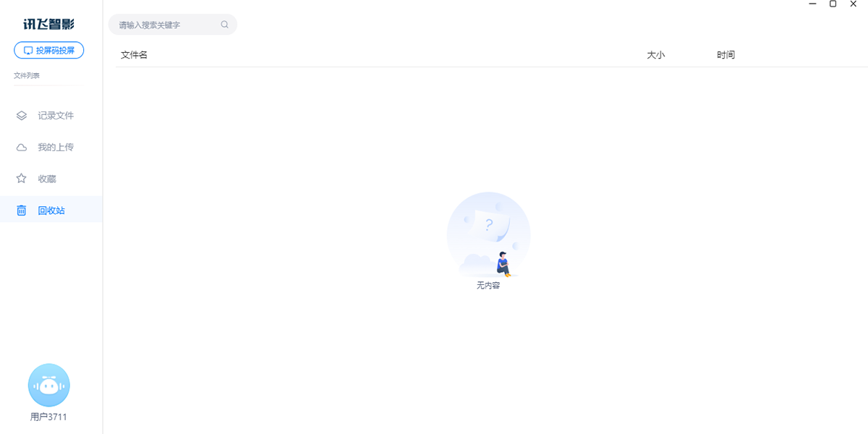Image resolution: width=868 pixels, height=434 pixels.
Task: Click the 讯飞智影 logo
Action: (x=48, y=25)
